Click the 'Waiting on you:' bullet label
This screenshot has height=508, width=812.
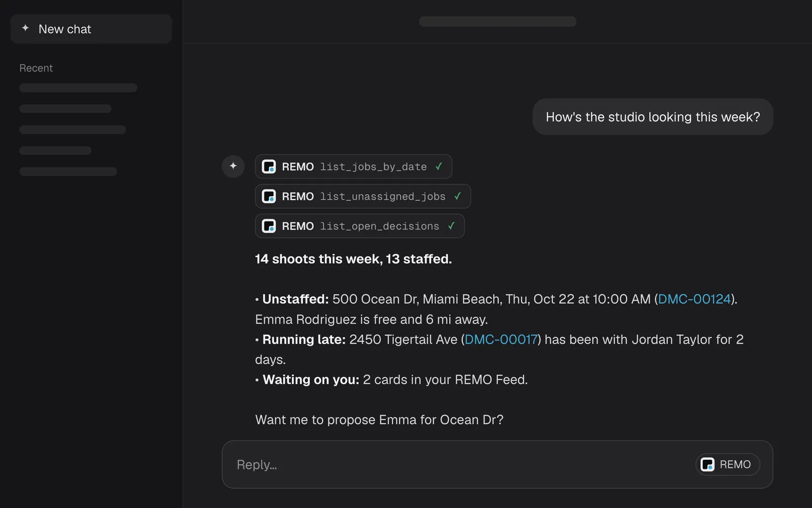tap(311, 379)
